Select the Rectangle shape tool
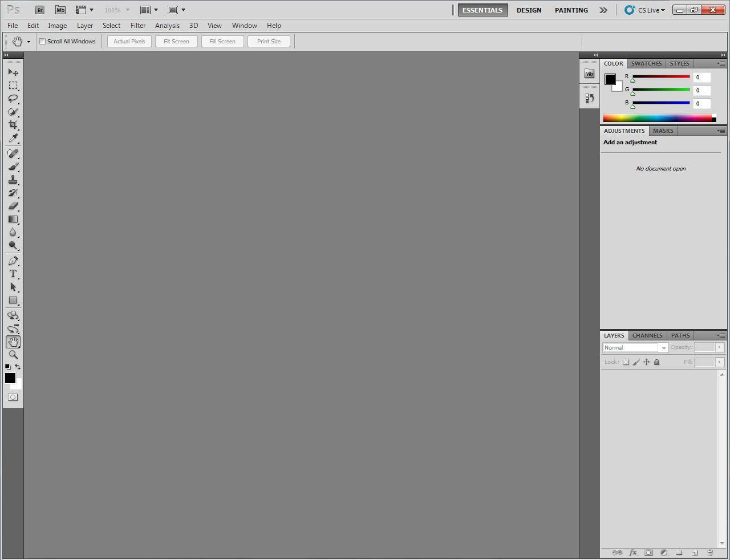Screen dimensions: 730x560 pyautogui.click(x=13, y=300)
